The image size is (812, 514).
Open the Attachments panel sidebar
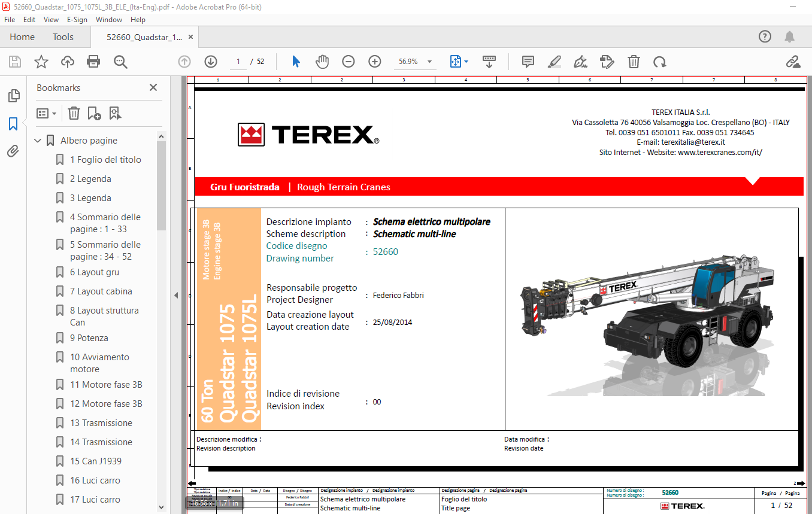tap(13, 151)
